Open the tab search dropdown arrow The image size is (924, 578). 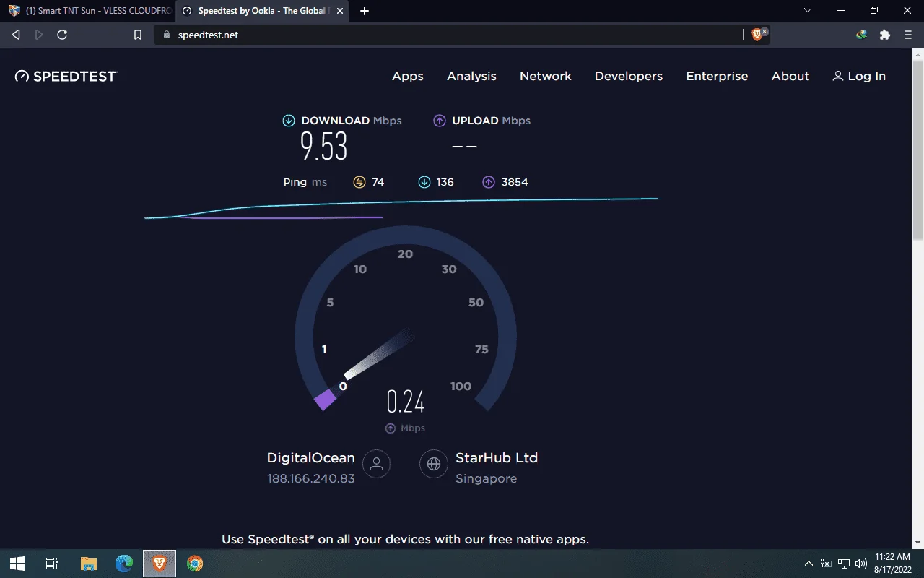[807, 11]
